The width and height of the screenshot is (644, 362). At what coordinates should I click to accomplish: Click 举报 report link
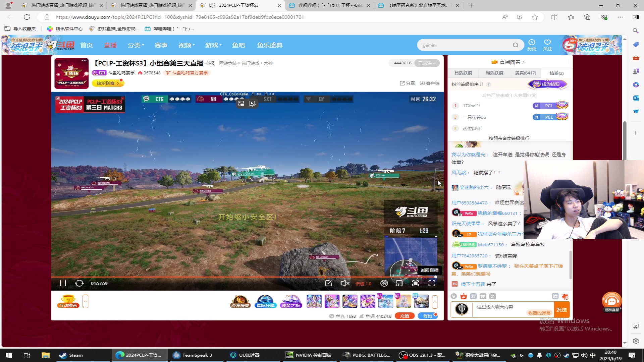[x=210, y=63]
